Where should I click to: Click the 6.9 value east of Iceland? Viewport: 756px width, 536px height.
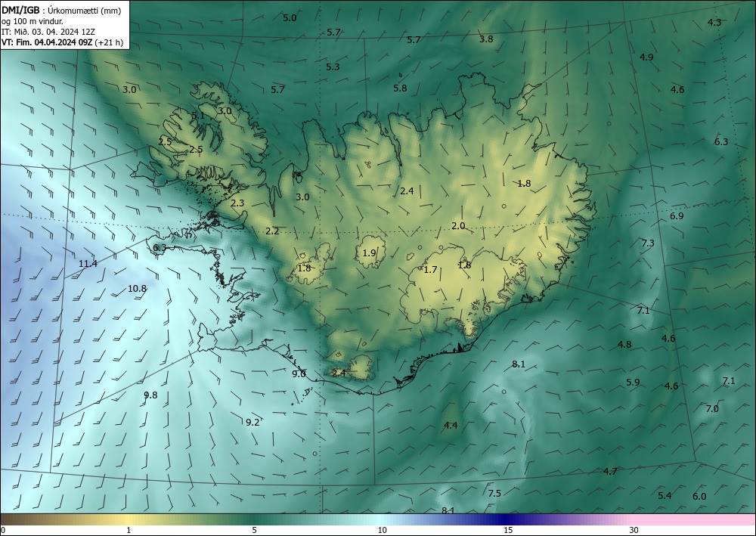(677, 216)
